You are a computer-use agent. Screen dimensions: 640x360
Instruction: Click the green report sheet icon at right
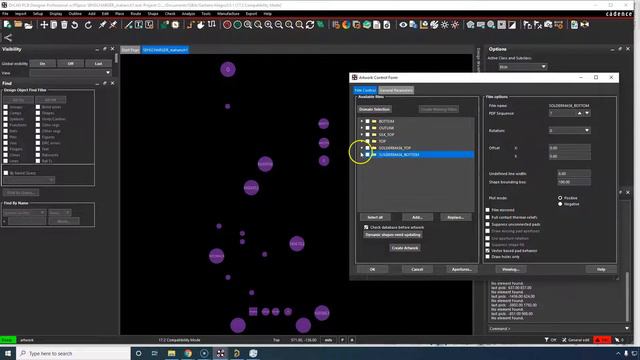pyautogui.click(x=574, y=25)
